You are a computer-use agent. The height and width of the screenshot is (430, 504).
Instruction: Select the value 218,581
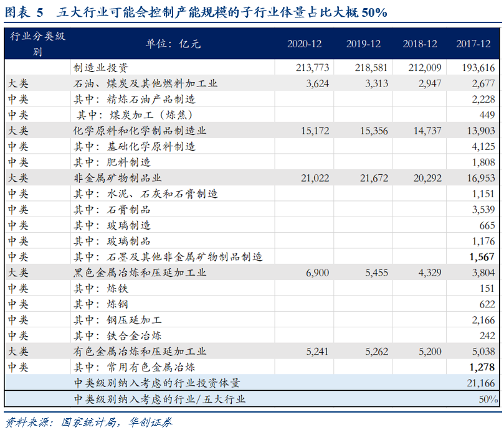[371, 67]
